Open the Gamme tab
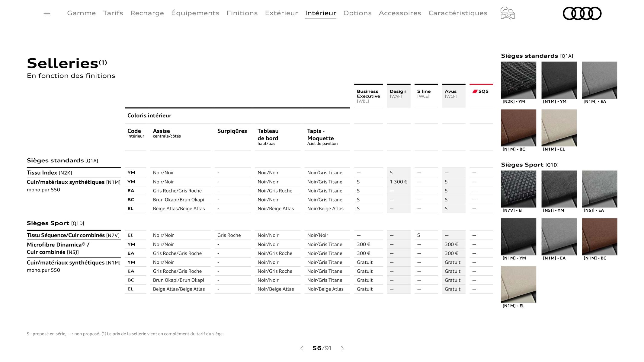This screenshot has height=362, width=644. pos(82,13)
